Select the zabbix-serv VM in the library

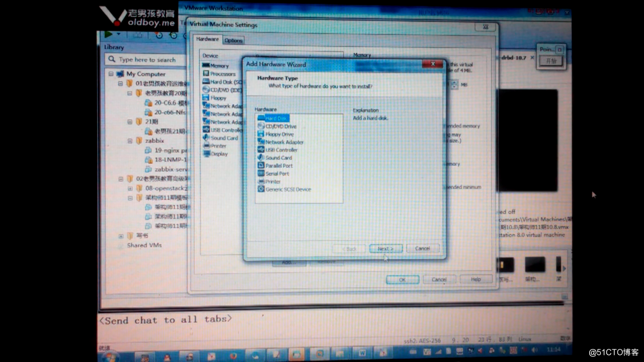tap(167, 169)
